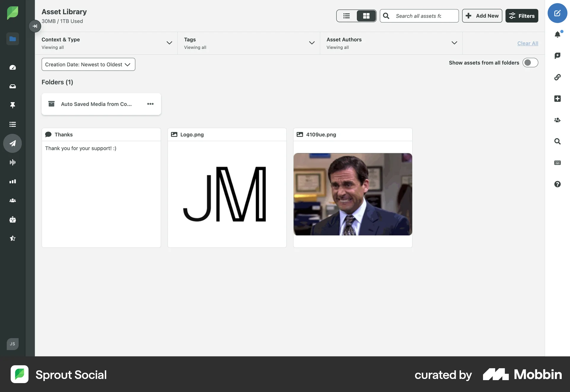Click the Clear All filters link
This screenshot has height=392, width=570.
pyautogui.click(x=527, y=43)
